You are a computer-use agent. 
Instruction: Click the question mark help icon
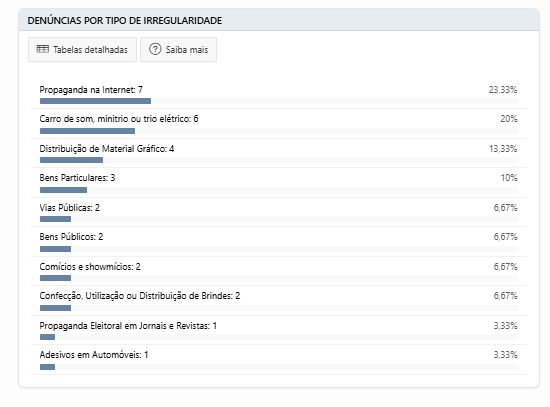155,49
